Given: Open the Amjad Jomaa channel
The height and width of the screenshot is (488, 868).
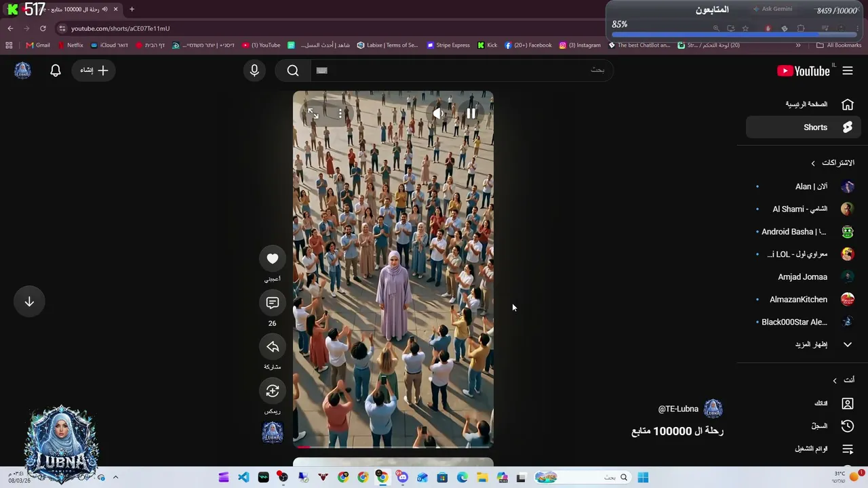Looking at the screenshot, I should 804,277.
